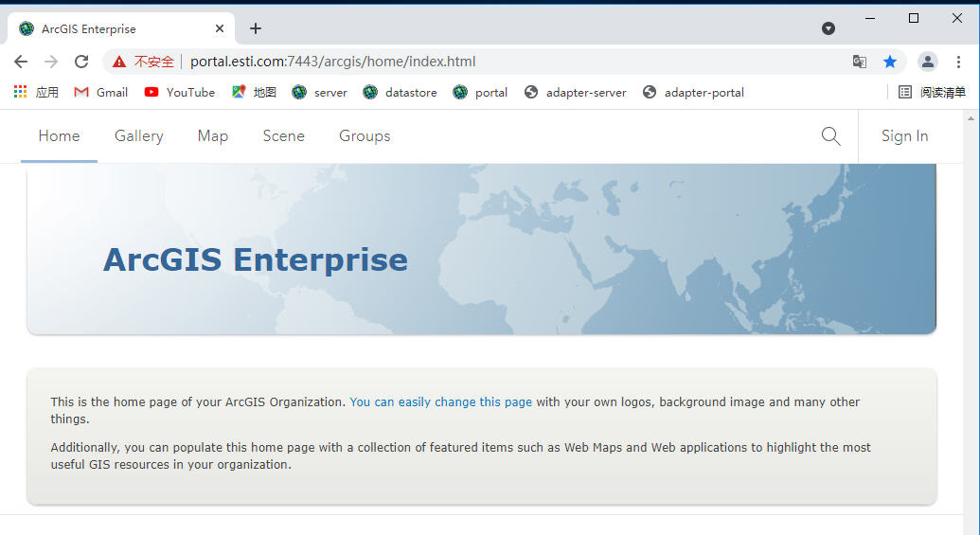Open the reading list 阅读清单
The height and width of the screenshot is (535, 980).
932,92
